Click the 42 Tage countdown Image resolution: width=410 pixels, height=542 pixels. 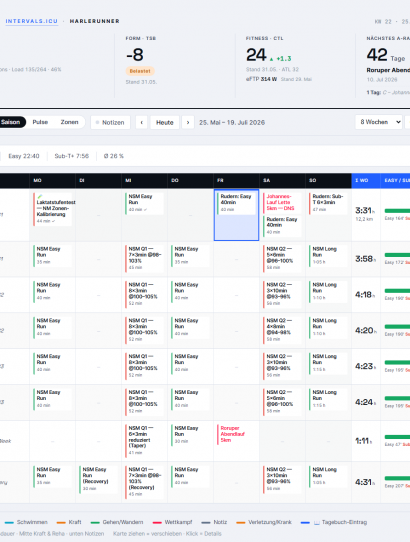pyautogui.click(x=386, y=55)
